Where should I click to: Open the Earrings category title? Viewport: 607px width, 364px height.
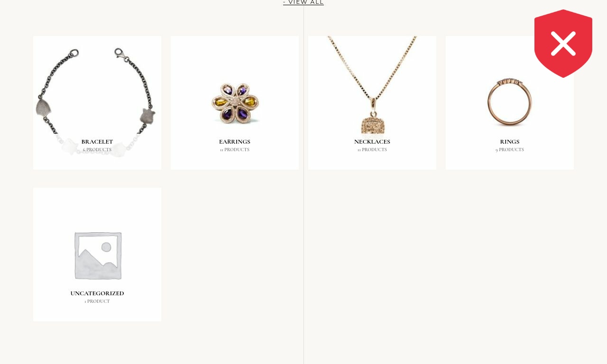235,142
